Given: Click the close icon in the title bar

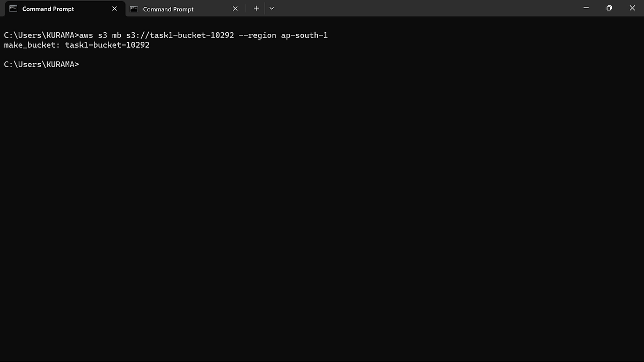Looking at the screenshot, I should [632, 8].
